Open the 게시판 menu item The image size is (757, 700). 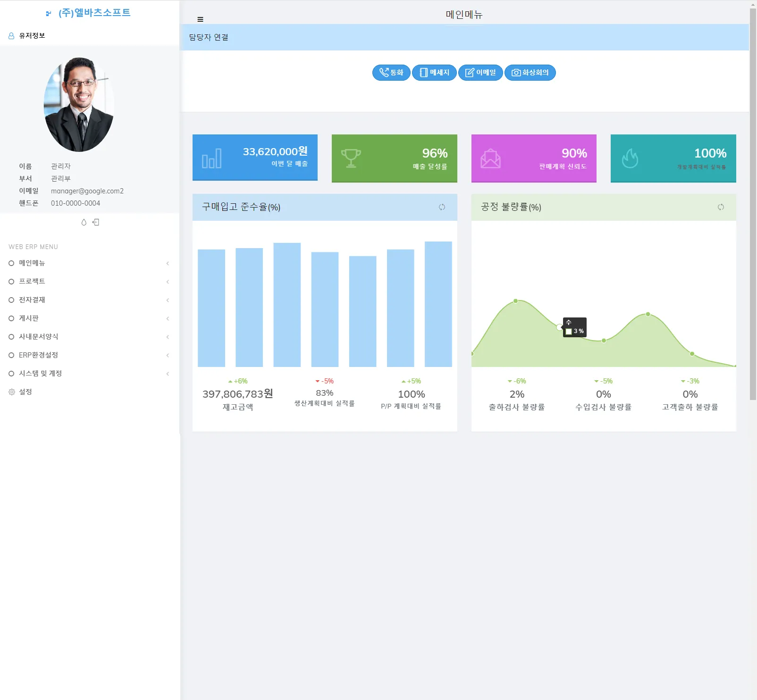pos(29,318)
